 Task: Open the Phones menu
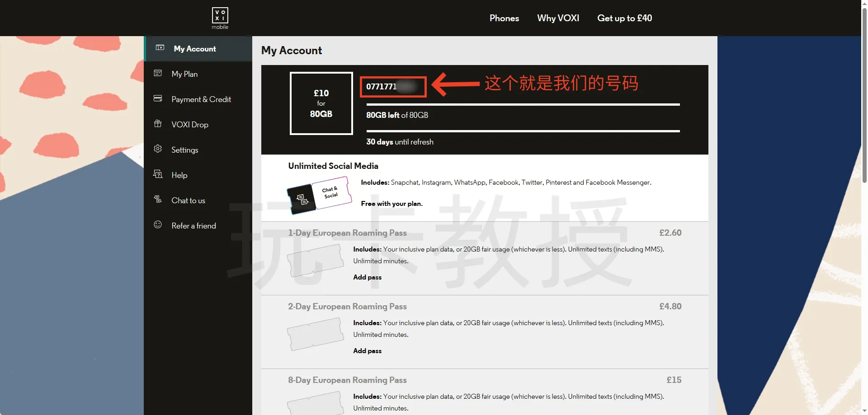point(504,18)
